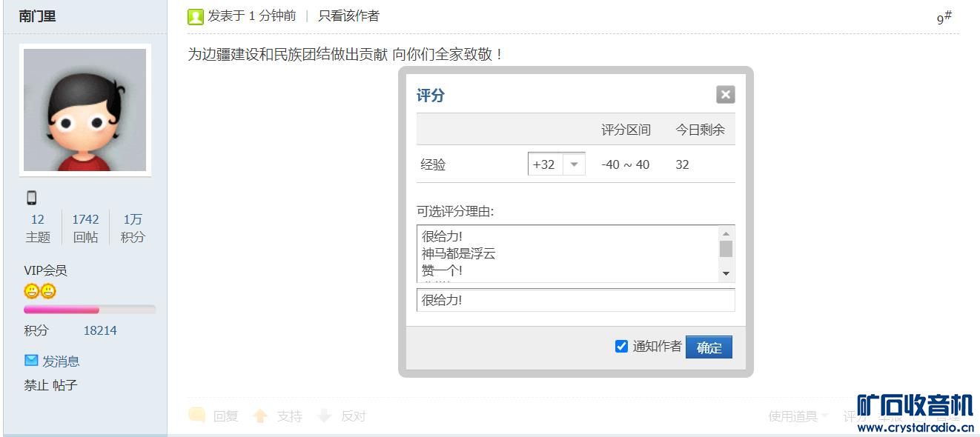Select reason 神马都是浮云 in the list
This screenshot has width=980, height=437.
[x=458, y=253]
